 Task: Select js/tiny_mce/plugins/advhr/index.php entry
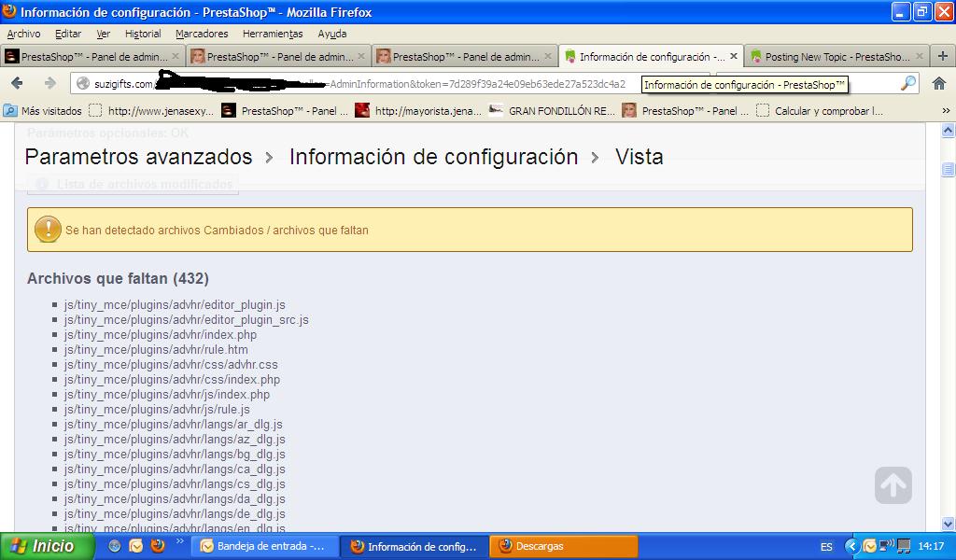click(161, 334)
